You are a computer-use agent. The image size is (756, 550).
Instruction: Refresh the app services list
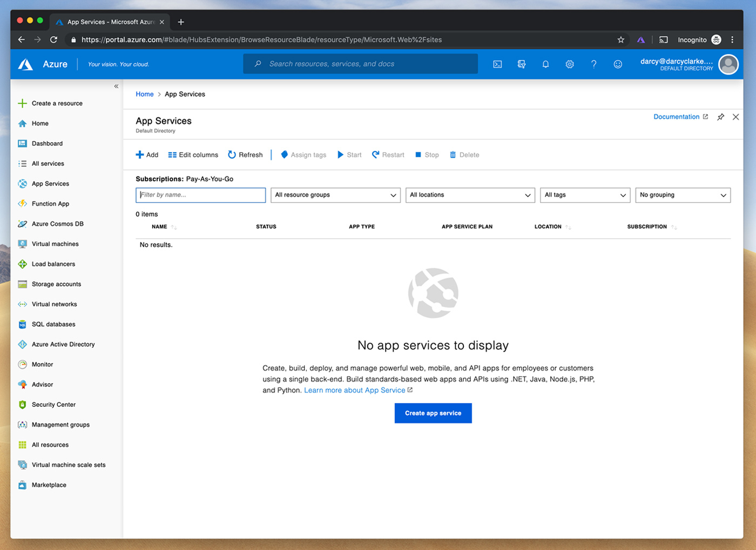pyautogui.click(x=245, y=155)
